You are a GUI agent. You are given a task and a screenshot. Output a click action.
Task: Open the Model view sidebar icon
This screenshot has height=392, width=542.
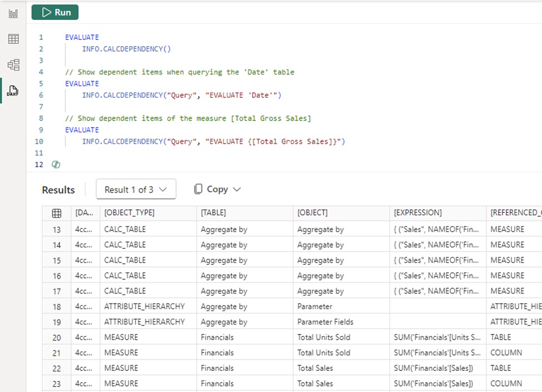tap(13, 65)
